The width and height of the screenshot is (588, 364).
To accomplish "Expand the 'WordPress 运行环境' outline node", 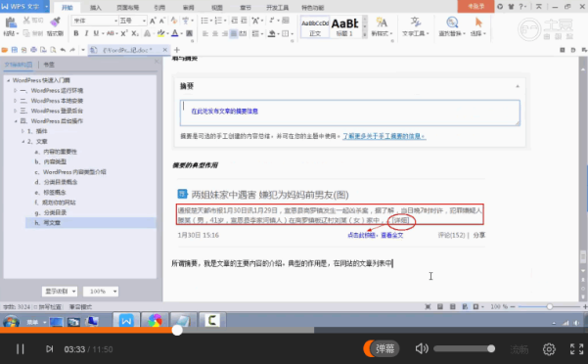I will pyautogui.click(x=15, y=90).
